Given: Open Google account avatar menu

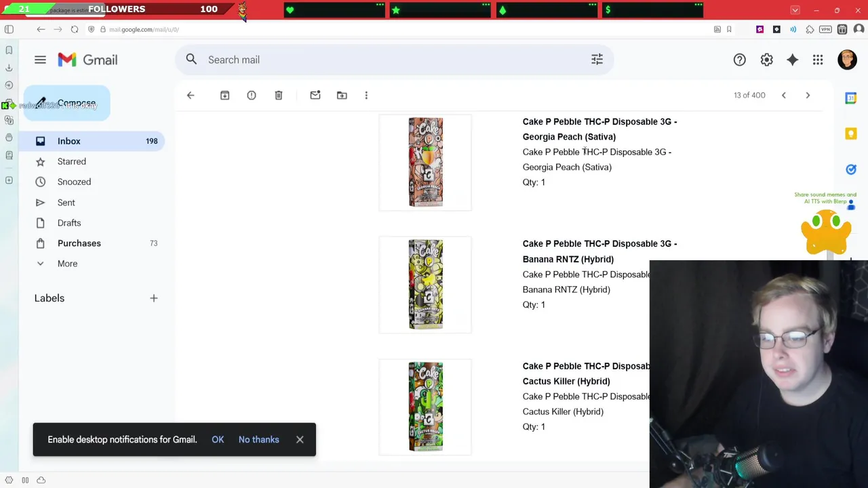Looking at the screenshot, I should coord(847,60).
